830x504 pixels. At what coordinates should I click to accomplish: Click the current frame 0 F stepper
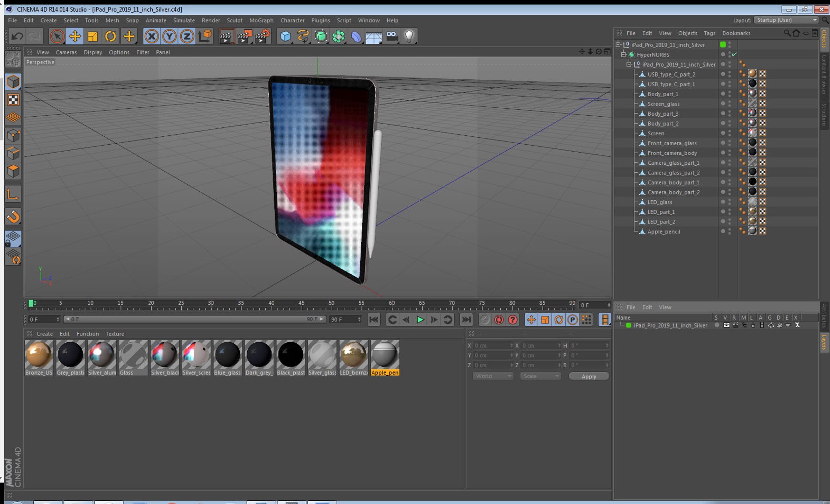point(58,319)
